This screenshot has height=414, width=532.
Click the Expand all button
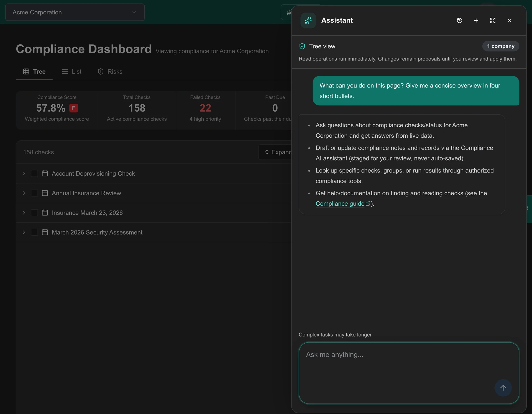(x=275, y=152)
